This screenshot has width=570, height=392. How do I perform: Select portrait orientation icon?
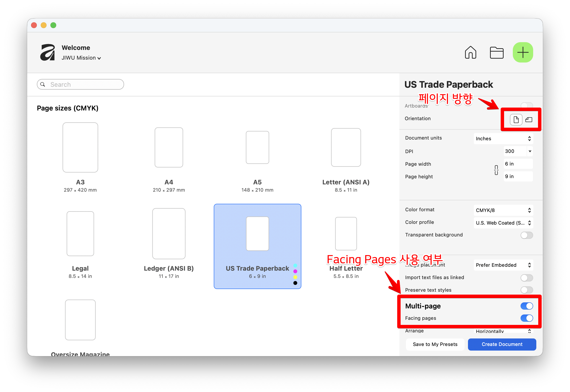pyautogui.click(x=516, y=120)
